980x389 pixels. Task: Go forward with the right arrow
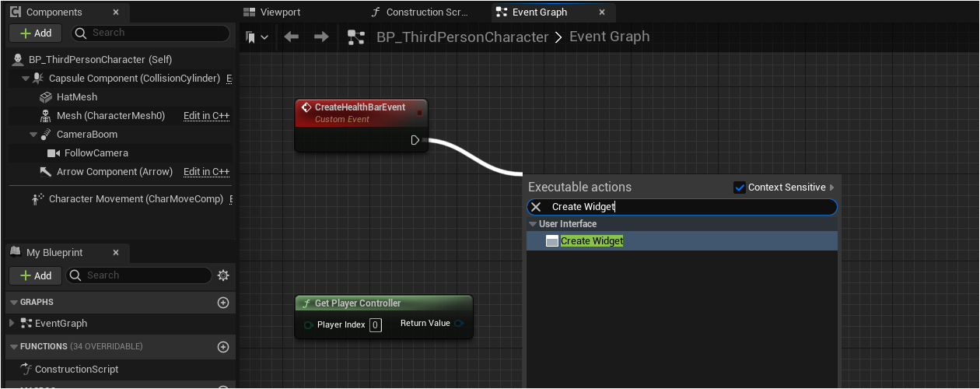coord(321,37)
